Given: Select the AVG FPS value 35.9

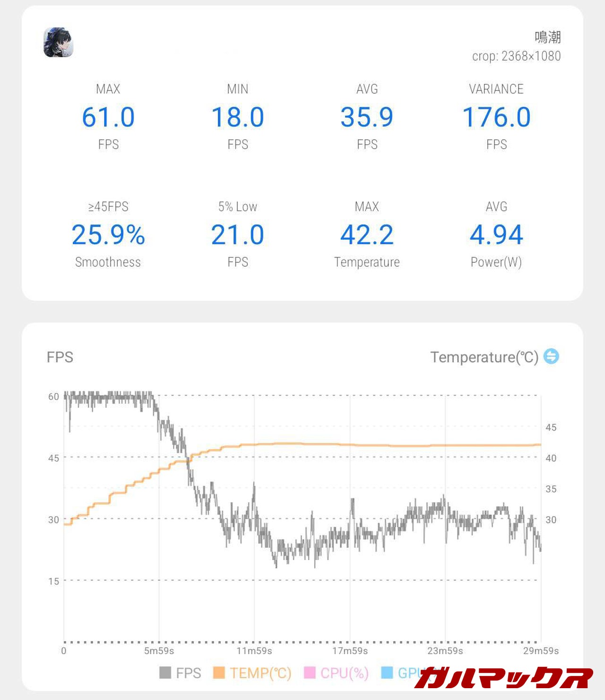Looking at the screenshot, I should (367, 117).
